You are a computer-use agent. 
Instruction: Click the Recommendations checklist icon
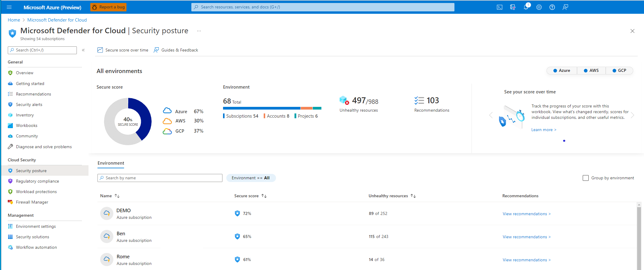419,100
